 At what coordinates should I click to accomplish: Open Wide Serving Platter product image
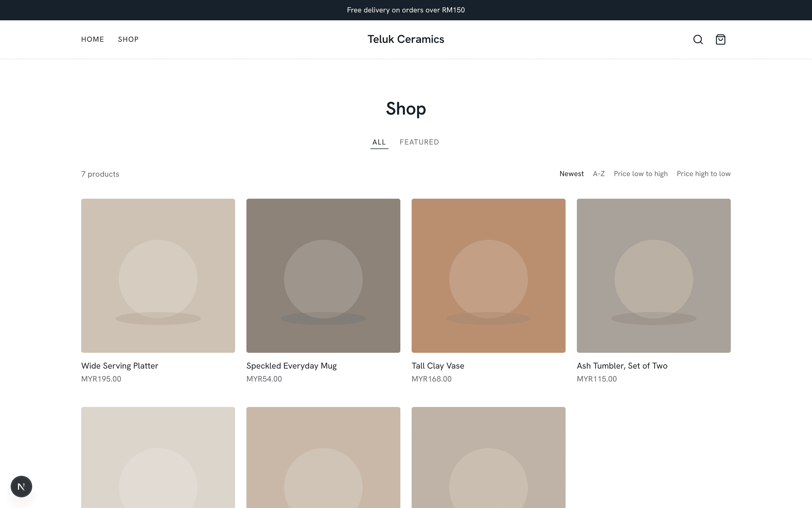pos(158,275)
